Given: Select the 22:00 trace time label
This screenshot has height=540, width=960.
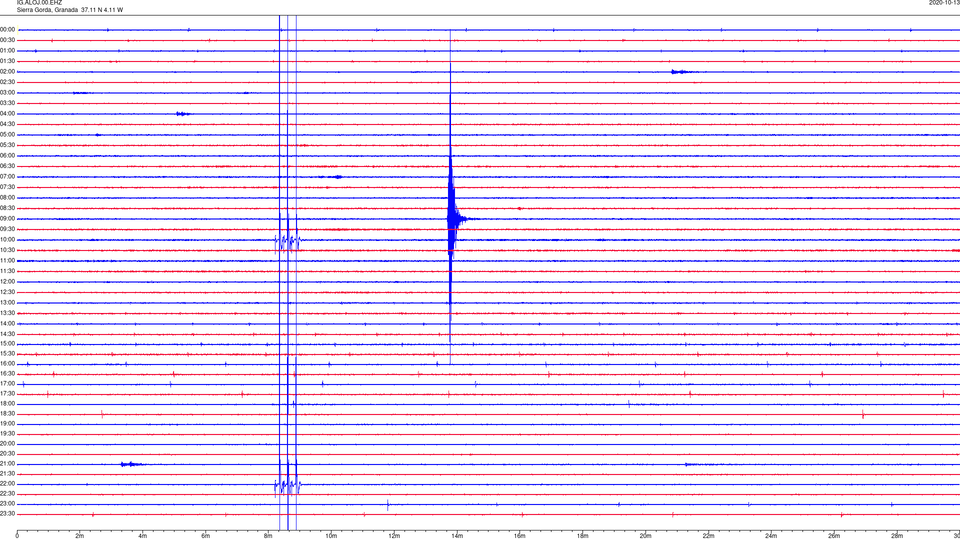Looking at the screenshot, I should point(8,484).
